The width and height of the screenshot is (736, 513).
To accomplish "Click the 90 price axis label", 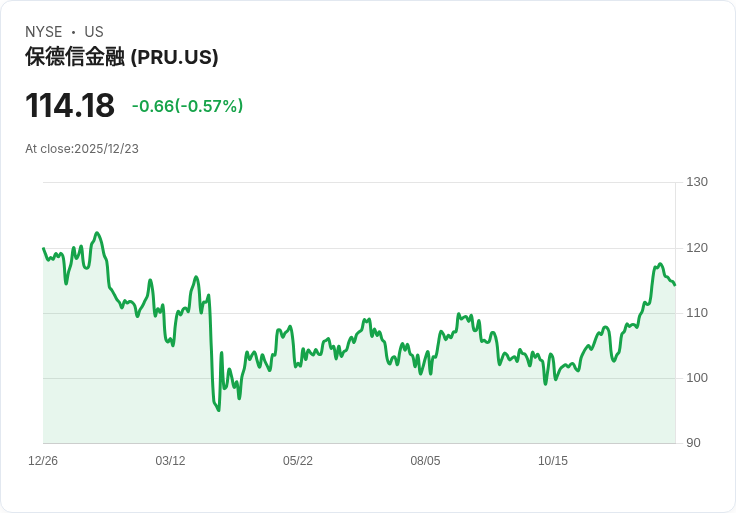I will 693,443.
